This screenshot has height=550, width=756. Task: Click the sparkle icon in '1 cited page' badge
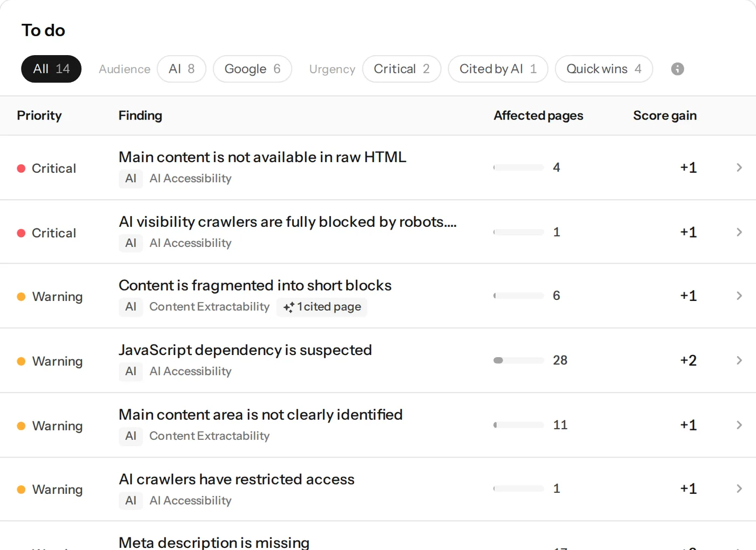(x=289, y=307)
